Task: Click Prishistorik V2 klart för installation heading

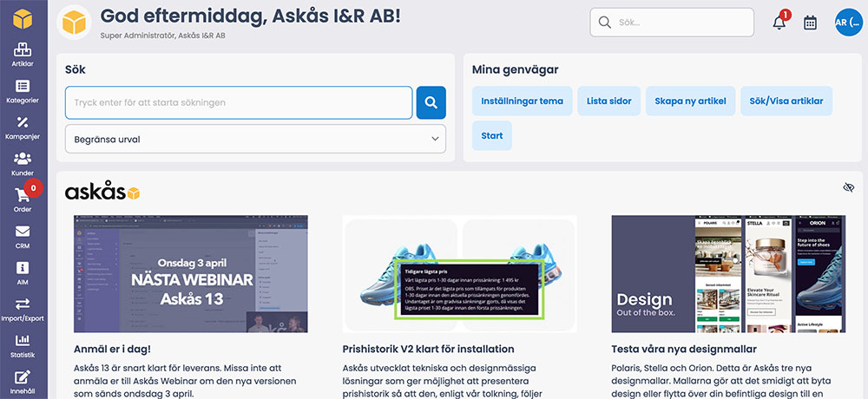Action: tap(429, 350)
